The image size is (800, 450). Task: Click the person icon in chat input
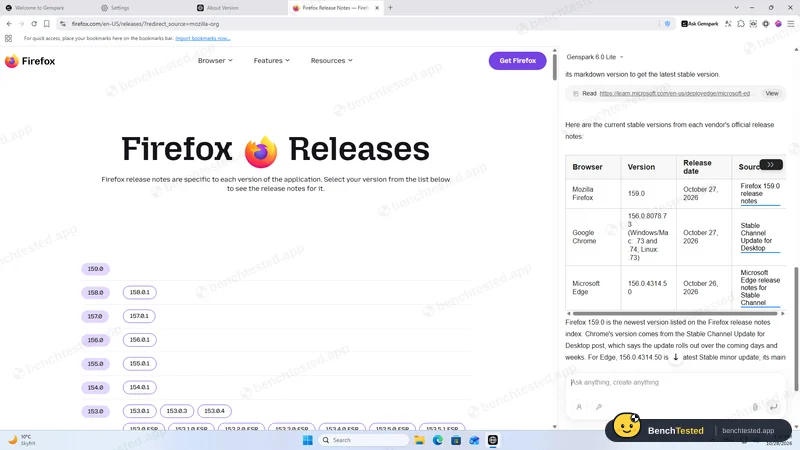pos(579,407)
